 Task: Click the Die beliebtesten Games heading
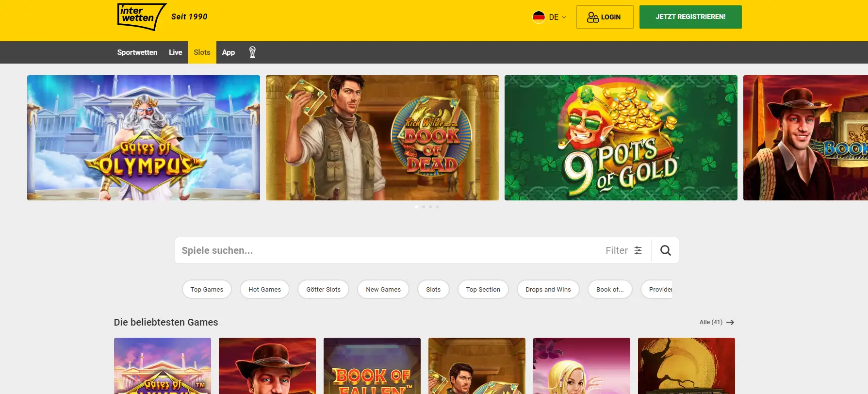[x=166, y=322]
